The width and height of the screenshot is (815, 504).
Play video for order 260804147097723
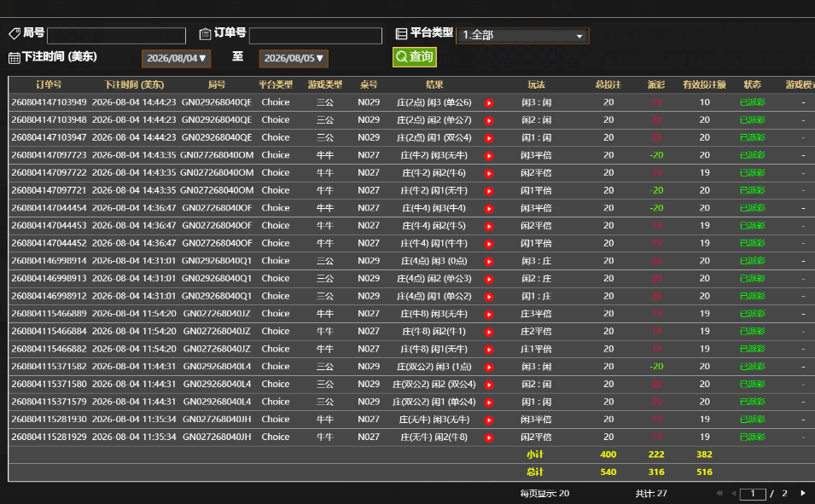click(489, 156)
